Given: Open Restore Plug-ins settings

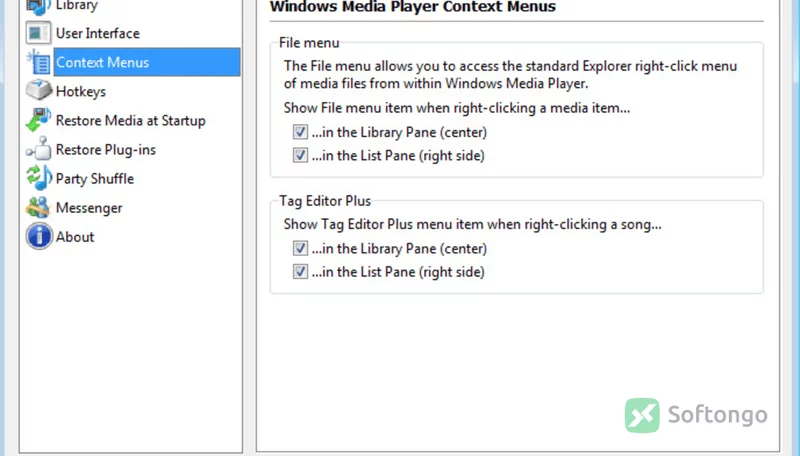Looking at the screenshot, I should 106,149.
